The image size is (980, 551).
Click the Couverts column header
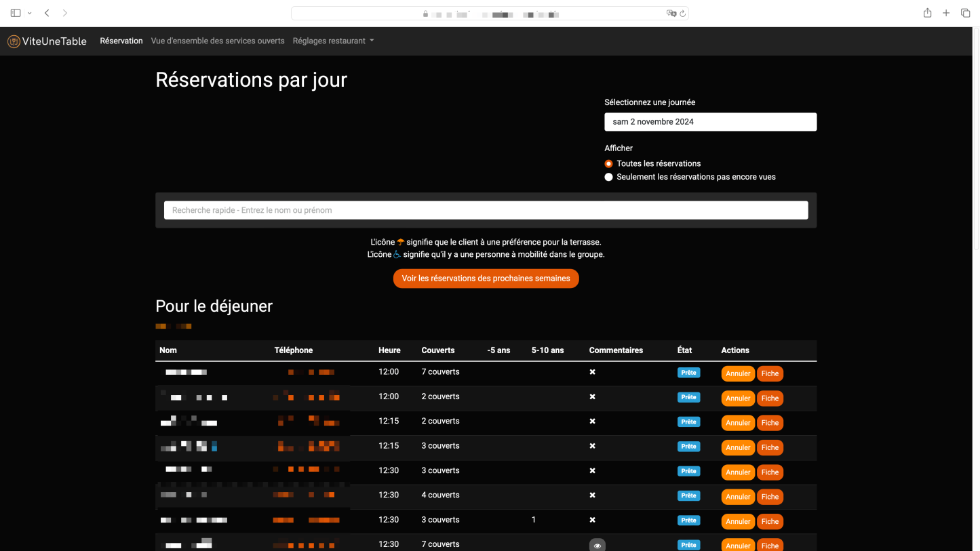click(x=438, y=350)
